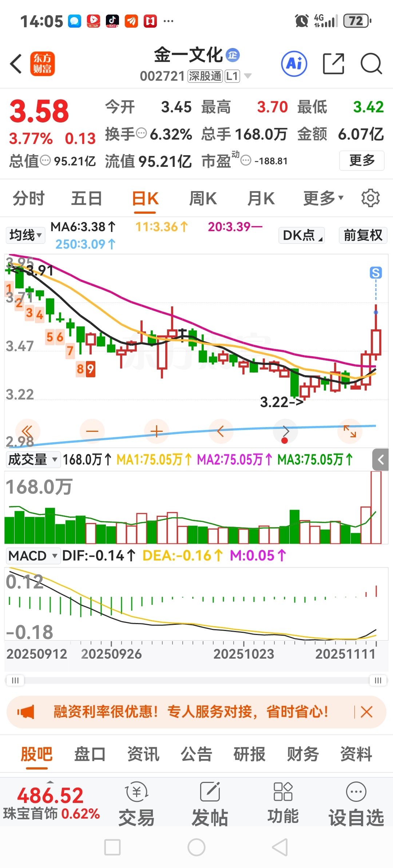The height and width of the screenshot is (868, 393).
Task: Switch to 分时 chart tab
Action: [29, 198]
